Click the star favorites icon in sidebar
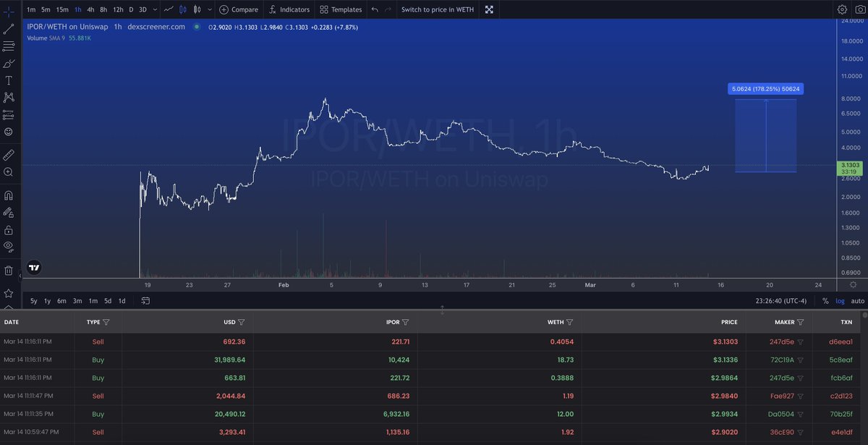This screenshot has height=445, width=868. point(9,293)
